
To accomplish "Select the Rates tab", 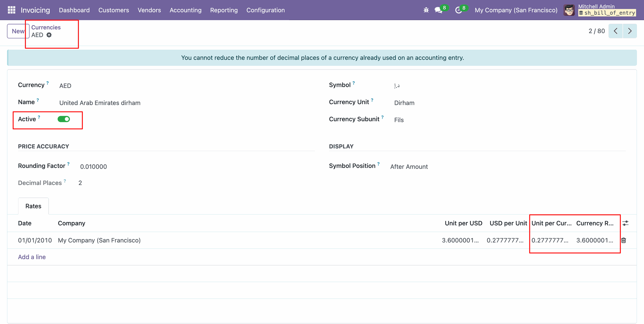I will coord(33,206).
